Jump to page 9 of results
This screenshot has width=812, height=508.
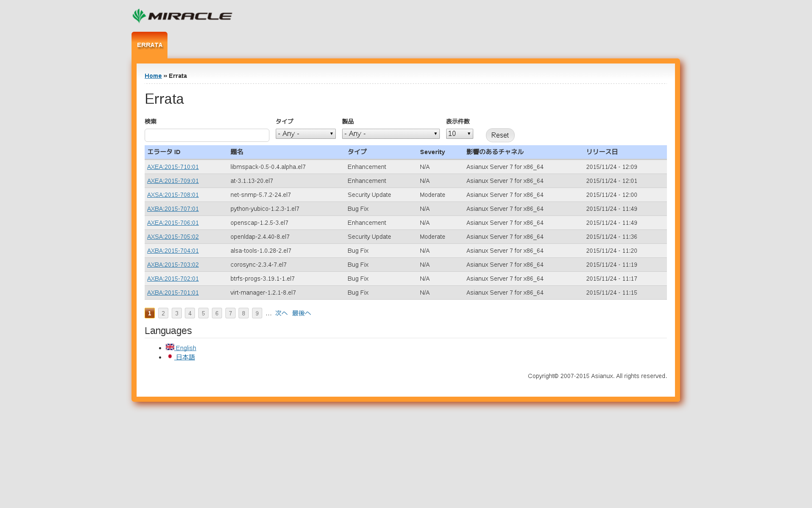257,313
